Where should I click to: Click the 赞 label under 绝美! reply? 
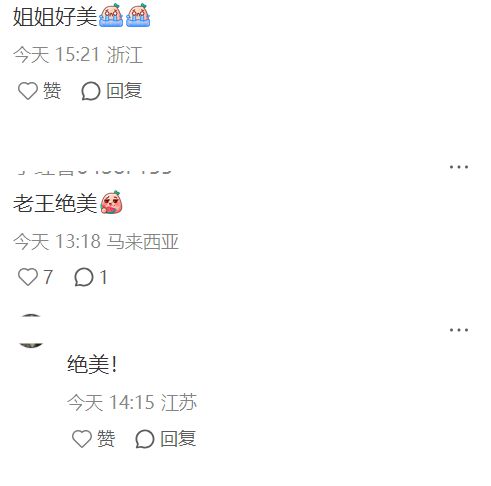click(106, 438)
